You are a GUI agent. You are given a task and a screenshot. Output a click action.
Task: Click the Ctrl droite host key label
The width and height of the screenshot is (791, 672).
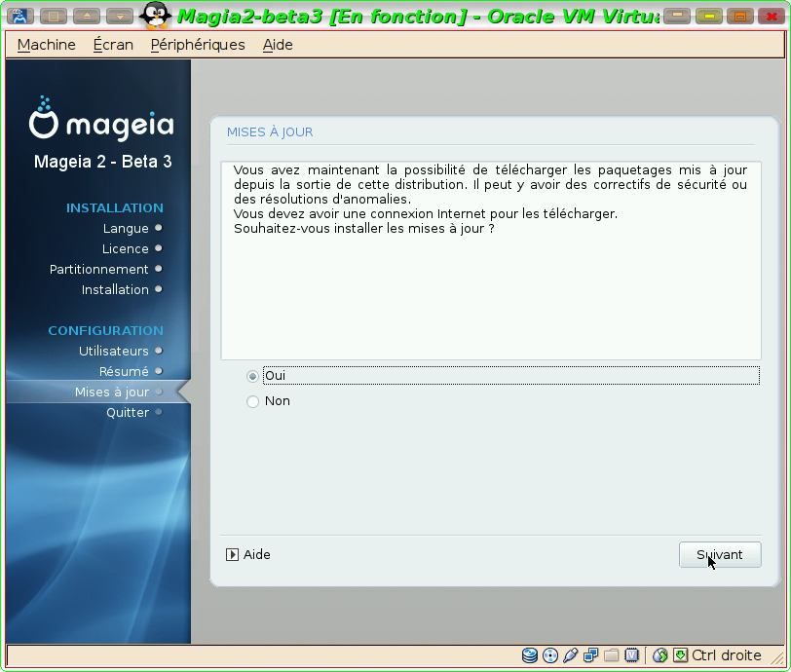pos(727,655)
